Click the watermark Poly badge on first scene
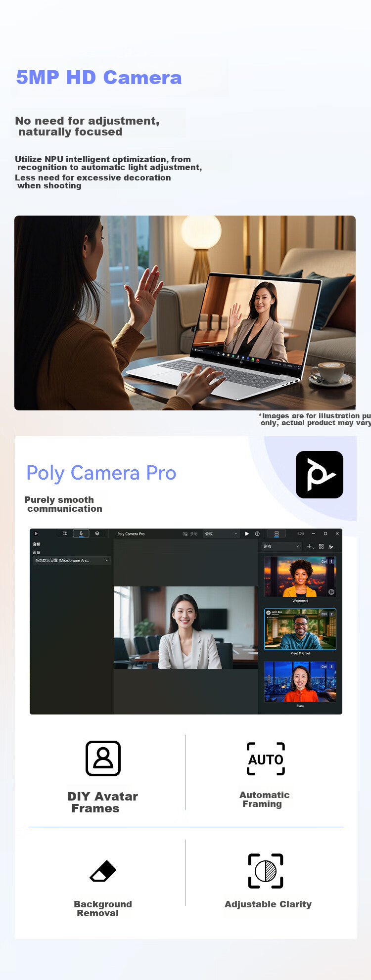This screenshot has width=371, height=980. 331,592
